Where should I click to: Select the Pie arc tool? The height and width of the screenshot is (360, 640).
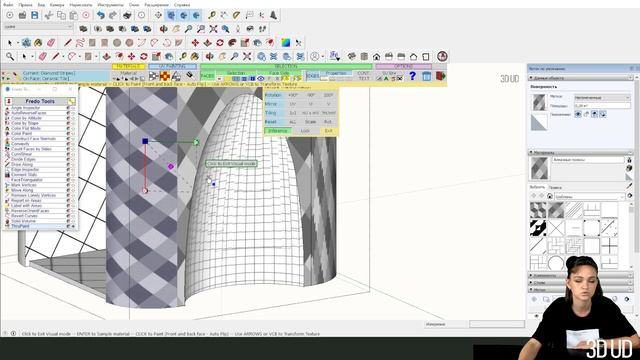179,42
